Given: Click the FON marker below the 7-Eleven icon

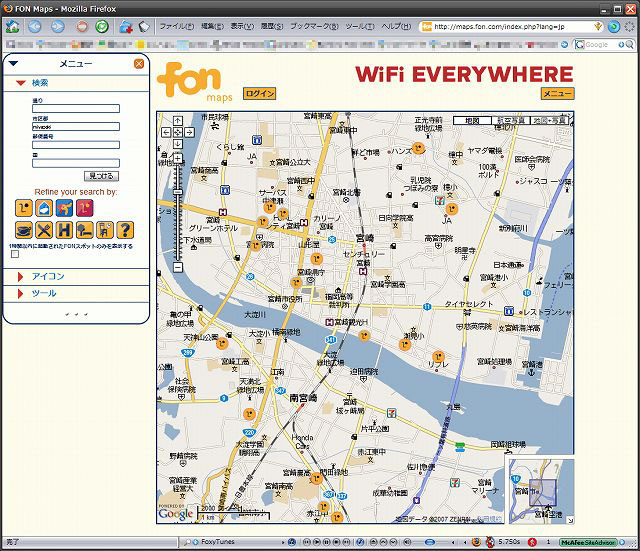Looking at the screenshot, I should [x=451, y=209].
